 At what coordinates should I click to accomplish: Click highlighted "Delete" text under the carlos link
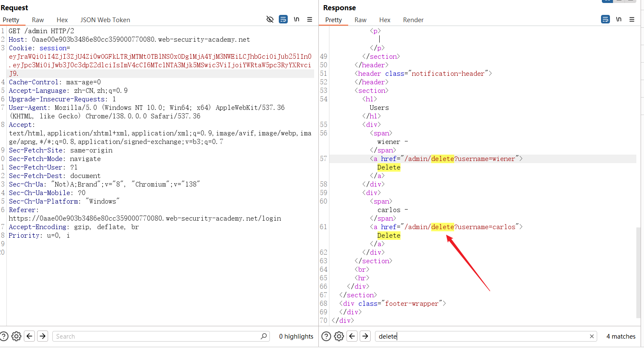389,236
